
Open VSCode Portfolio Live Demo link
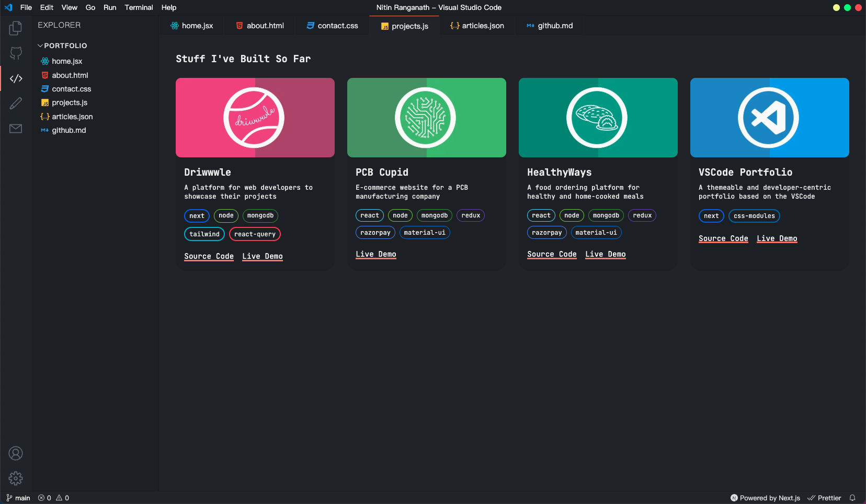click(x=777, y=238)
